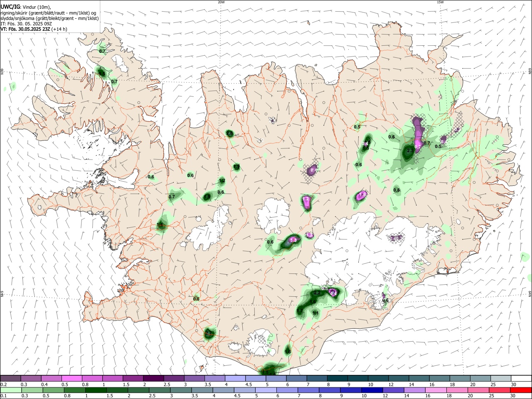Select the lavender 3.5 snow legend swatch
532x399 pixels.
coord(214,378)
